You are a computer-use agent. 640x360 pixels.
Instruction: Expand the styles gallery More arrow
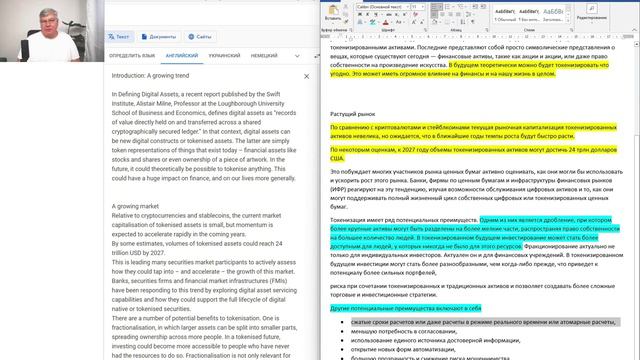[568, 21]
